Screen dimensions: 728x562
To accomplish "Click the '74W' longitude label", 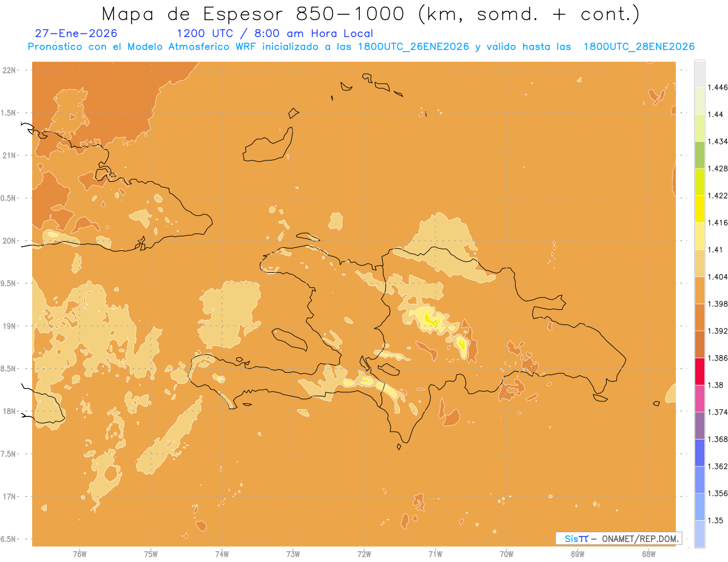I will [222, 554].
